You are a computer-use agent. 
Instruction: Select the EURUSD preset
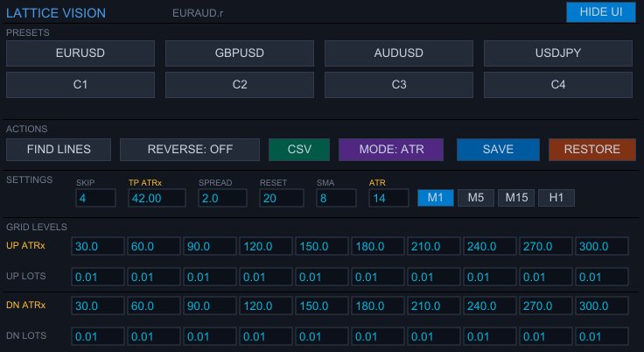pyautogui.click(x=80, y=53)
